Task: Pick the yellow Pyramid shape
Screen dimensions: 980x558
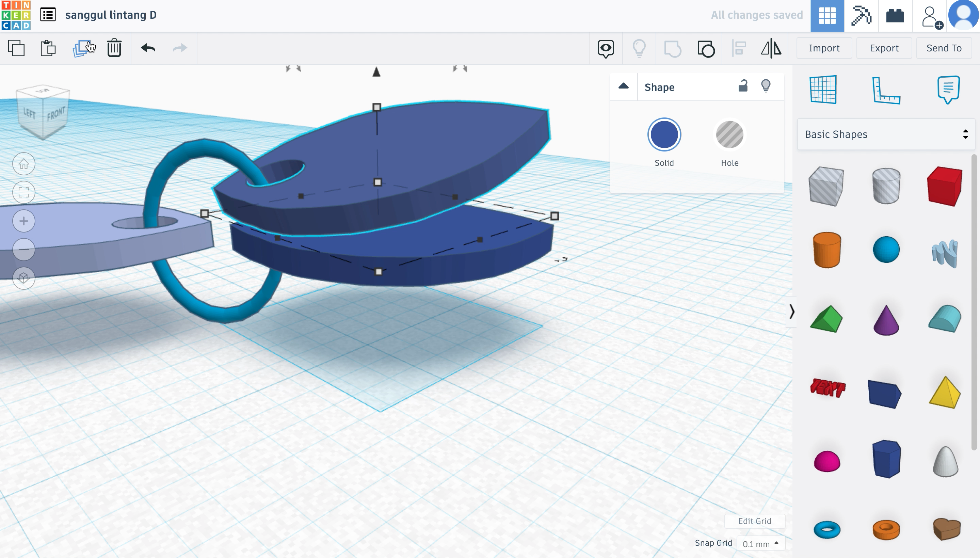Action: pos(945,393)
